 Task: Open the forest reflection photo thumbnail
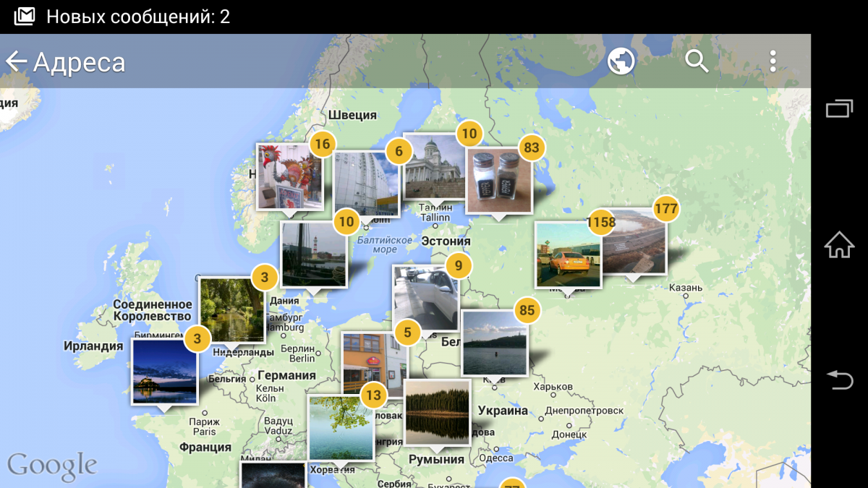coord(438,412)
